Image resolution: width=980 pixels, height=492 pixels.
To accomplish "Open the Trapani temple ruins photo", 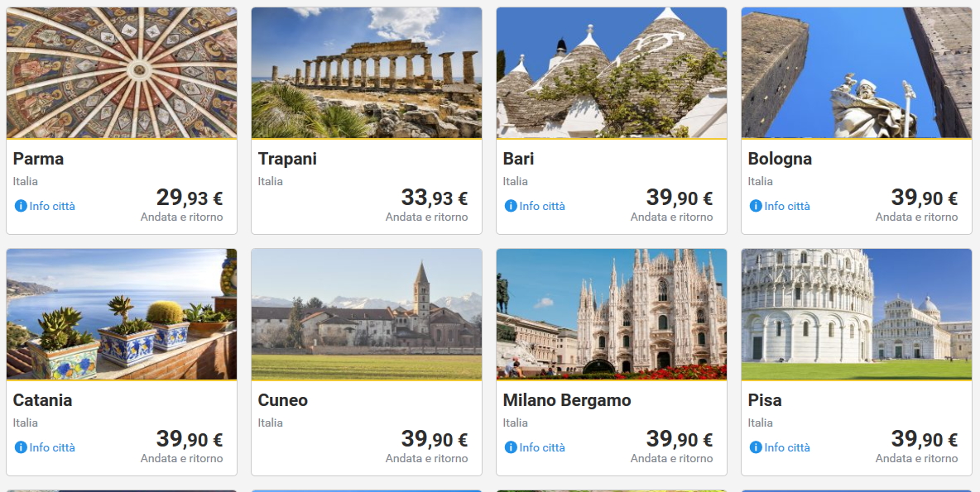I will point(367,73).
